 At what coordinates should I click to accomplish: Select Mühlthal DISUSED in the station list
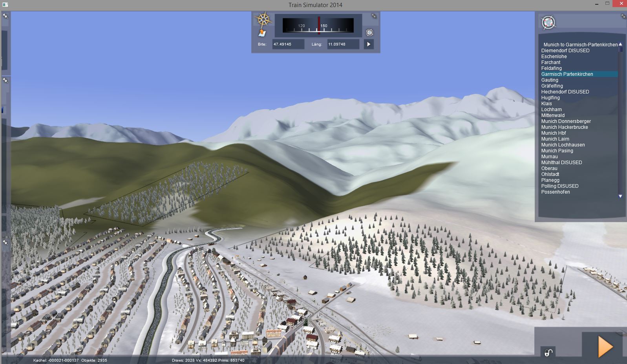coord(562,163)
